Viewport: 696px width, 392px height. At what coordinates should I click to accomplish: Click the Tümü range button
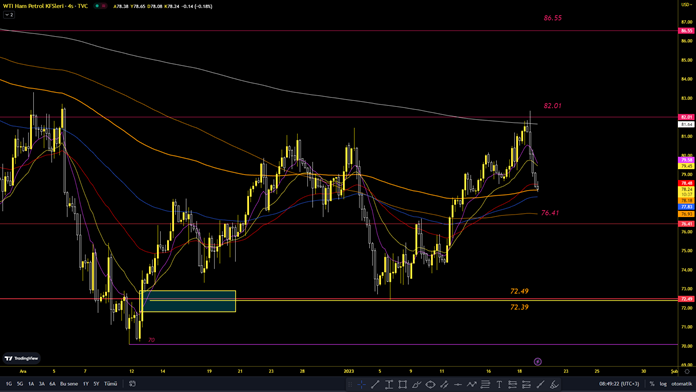[x=111, y=384]
